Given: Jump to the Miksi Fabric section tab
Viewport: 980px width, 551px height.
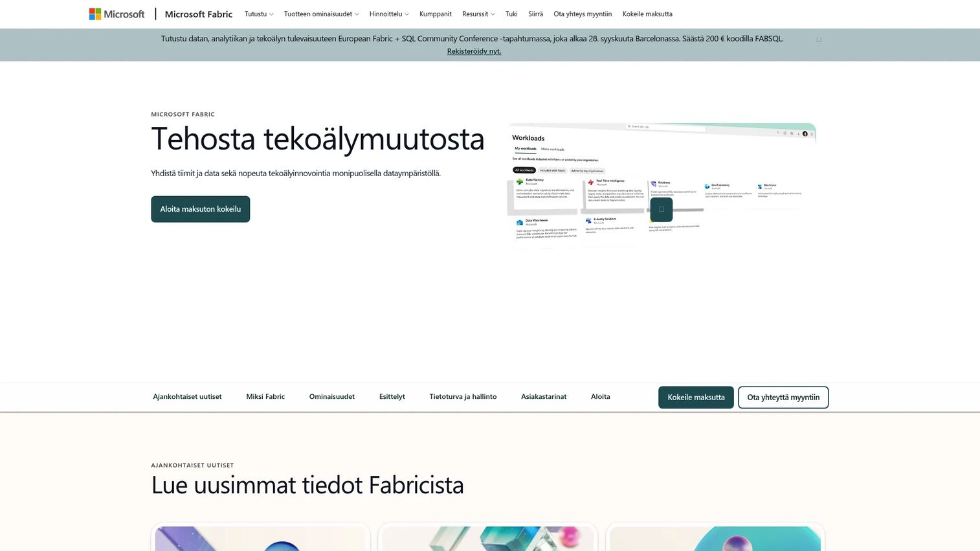Looking at the screenshot, I should tap(265, 397).
